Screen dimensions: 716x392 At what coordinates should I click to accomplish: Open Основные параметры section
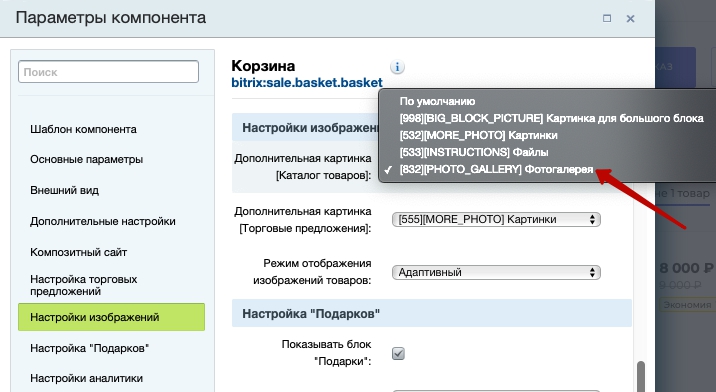86,159
